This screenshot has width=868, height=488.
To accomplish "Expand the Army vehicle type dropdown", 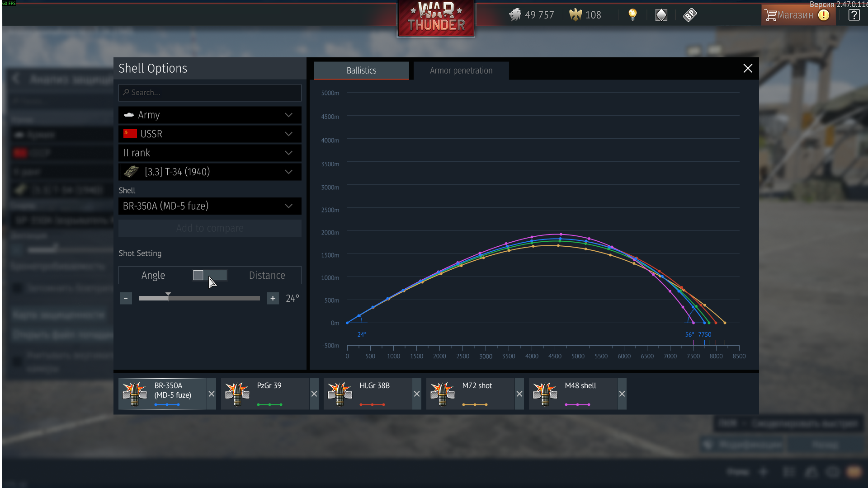I will tap(210, 115).
